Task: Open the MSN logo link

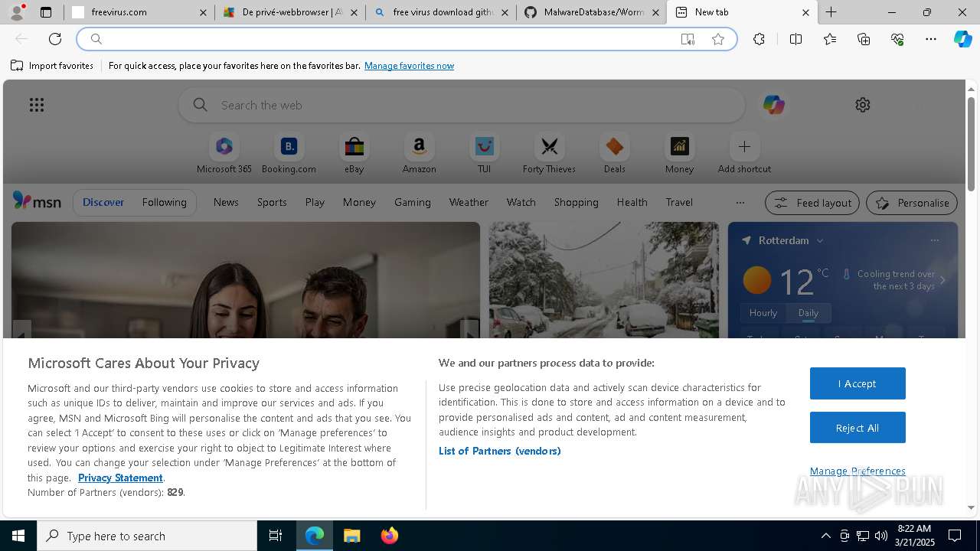Action: tap(37, 201)
